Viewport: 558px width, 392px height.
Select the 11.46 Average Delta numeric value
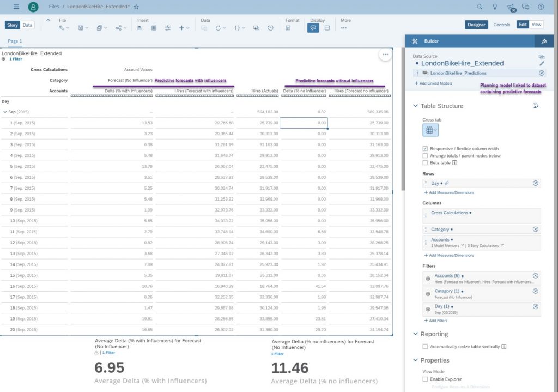[x=290, y=368]
